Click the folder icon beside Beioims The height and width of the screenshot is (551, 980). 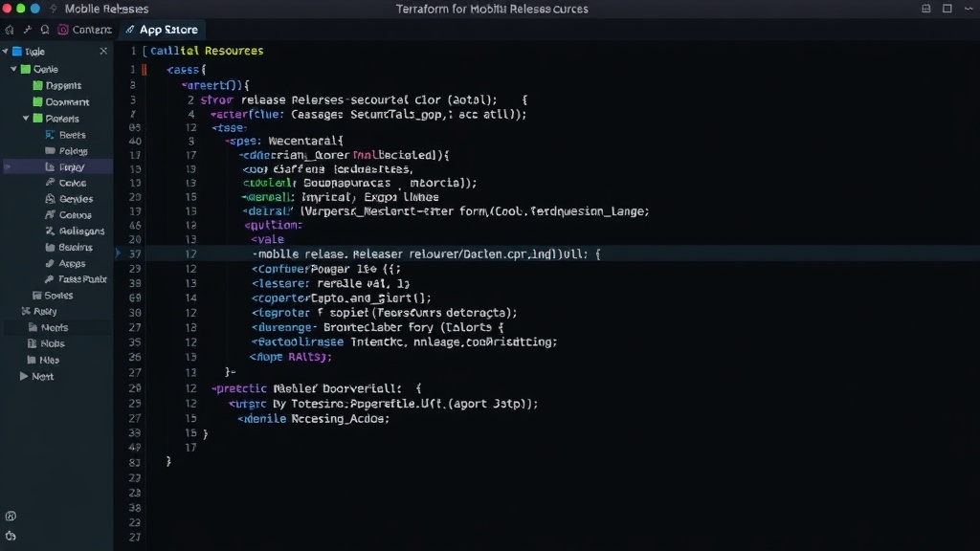pyautogui.click(x=50, y=248)
